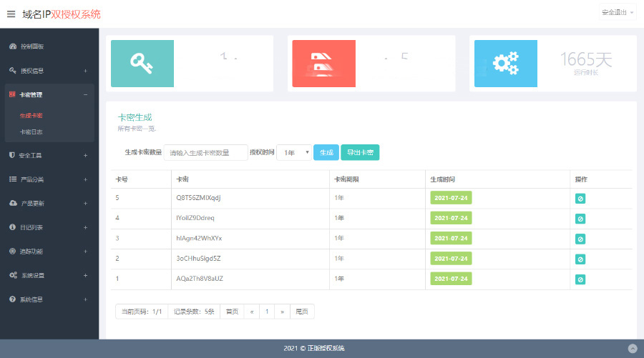Click action icon for card AQa2Th8V8aUZ
This screenshot has width=644, height=358.
(x=580, y=279)
